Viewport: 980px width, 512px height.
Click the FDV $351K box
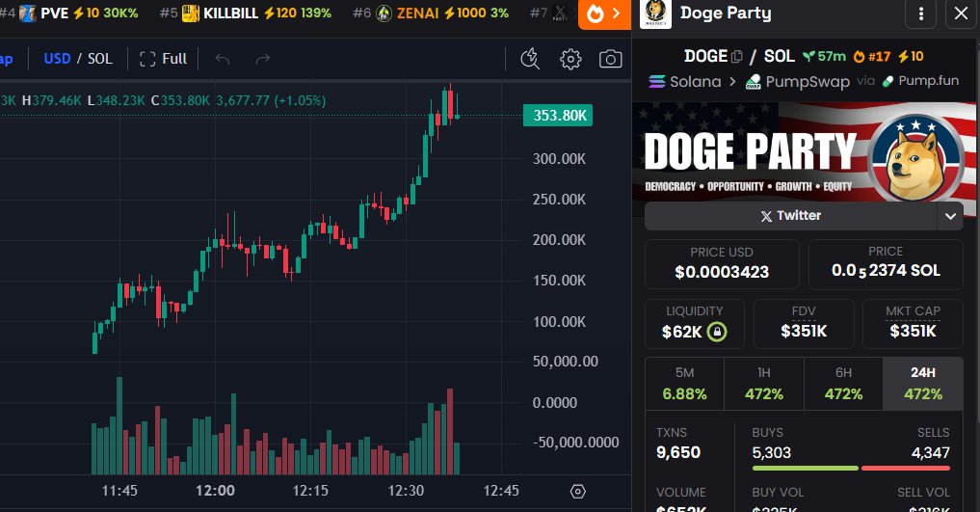(x=804, y=323)
